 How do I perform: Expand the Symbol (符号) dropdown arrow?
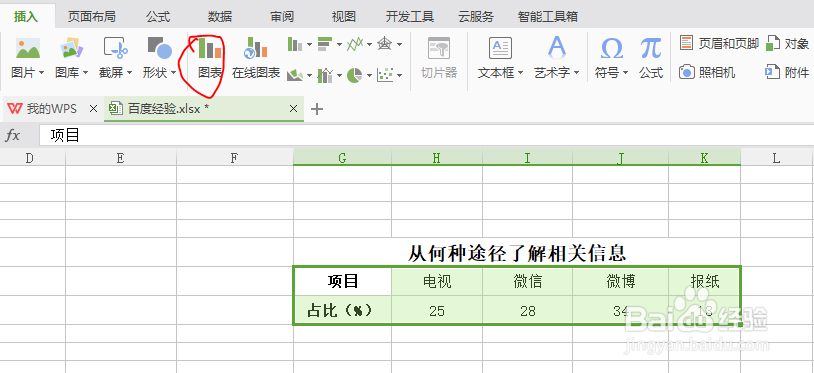coord(625,74)
